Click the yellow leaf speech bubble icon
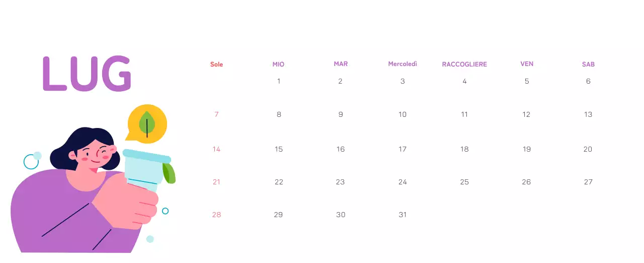Screen dimensions: 644x263 pyautogui.click(x=146, y=123)
